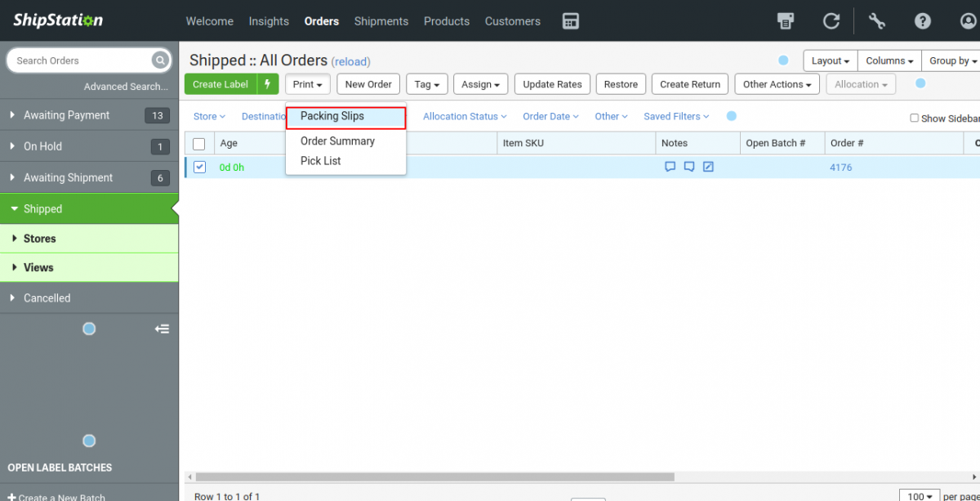Toggle the select-all checkbox in the table header

click(199, 144)
